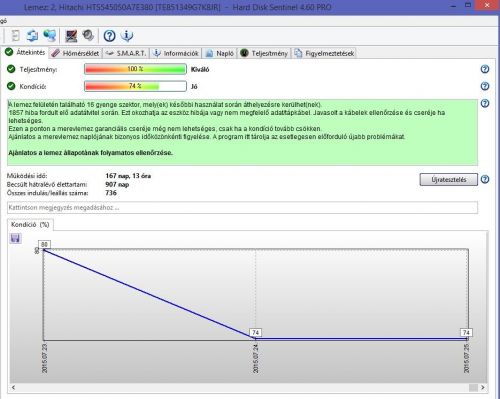Click the Kondíció 74 % progress bar
This screenshot has height=399, width=500.
[135, 86]
